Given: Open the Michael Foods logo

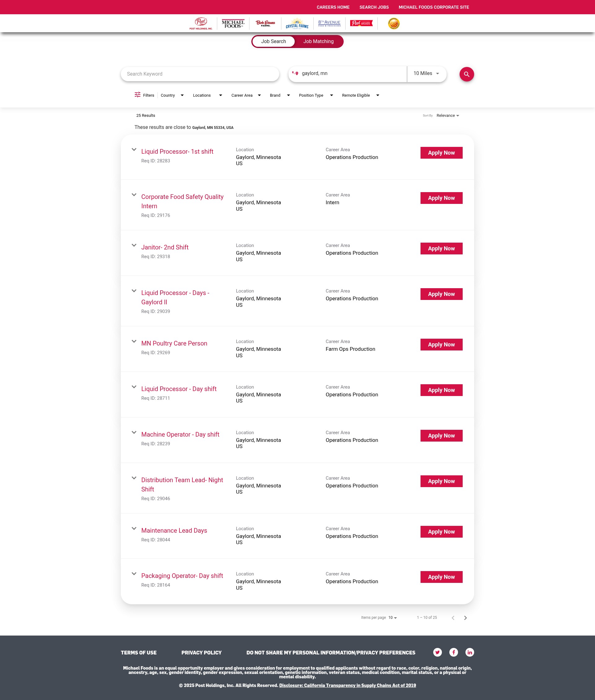Looking at the screenshot, I should (233, 24).
